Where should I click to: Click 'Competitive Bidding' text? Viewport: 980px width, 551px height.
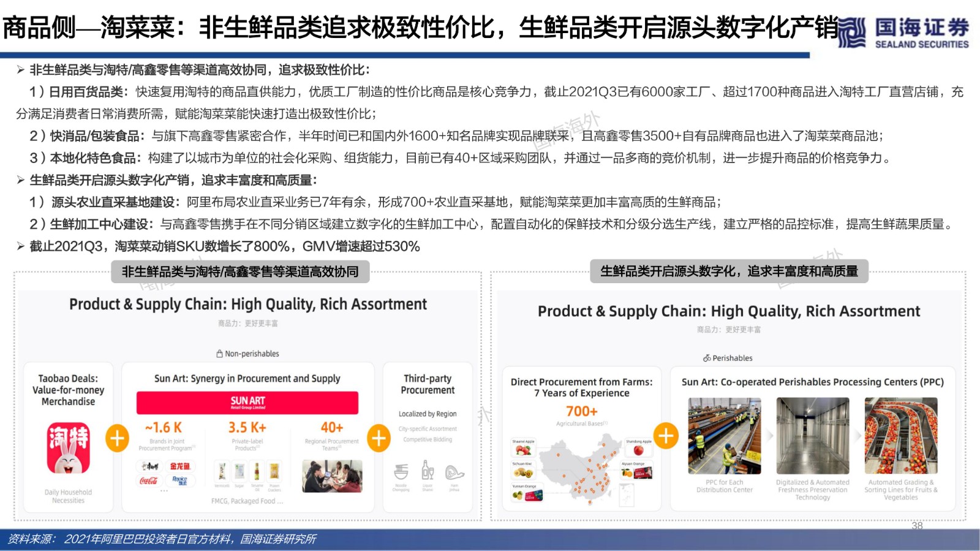[x=428, y=439]
